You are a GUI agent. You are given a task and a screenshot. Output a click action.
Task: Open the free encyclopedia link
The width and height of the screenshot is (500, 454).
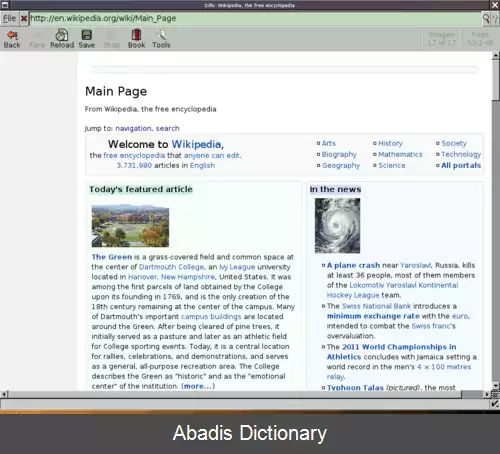click(x=134, y=155)
